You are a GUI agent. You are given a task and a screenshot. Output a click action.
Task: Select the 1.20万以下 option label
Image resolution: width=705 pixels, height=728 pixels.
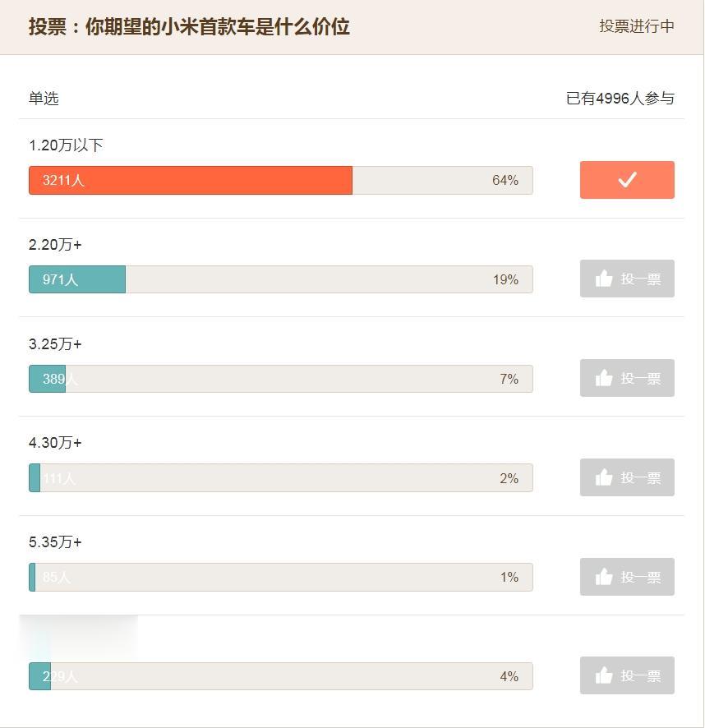pos(66,145)
